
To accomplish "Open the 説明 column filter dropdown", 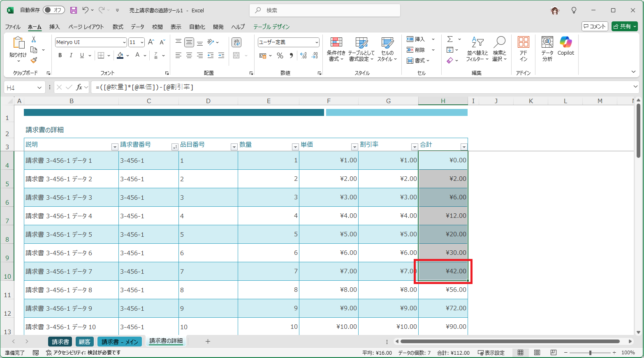I will (x=115, y=147).
